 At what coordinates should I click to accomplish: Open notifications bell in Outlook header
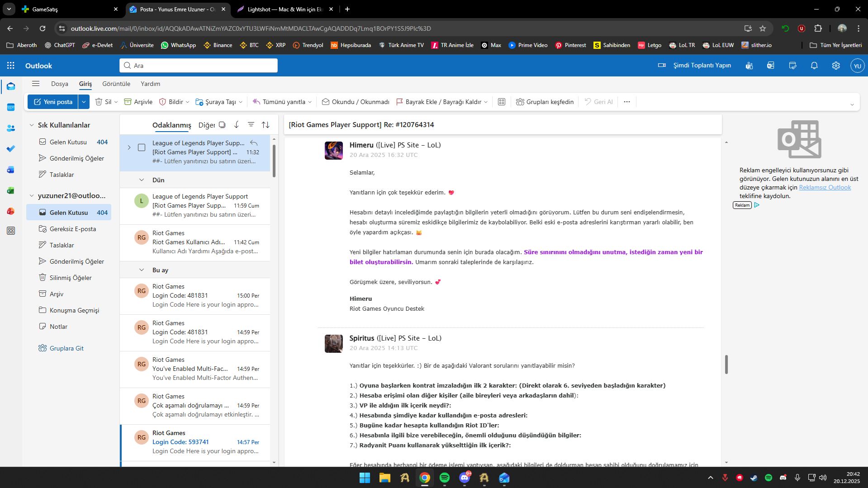tap(814, 66)
